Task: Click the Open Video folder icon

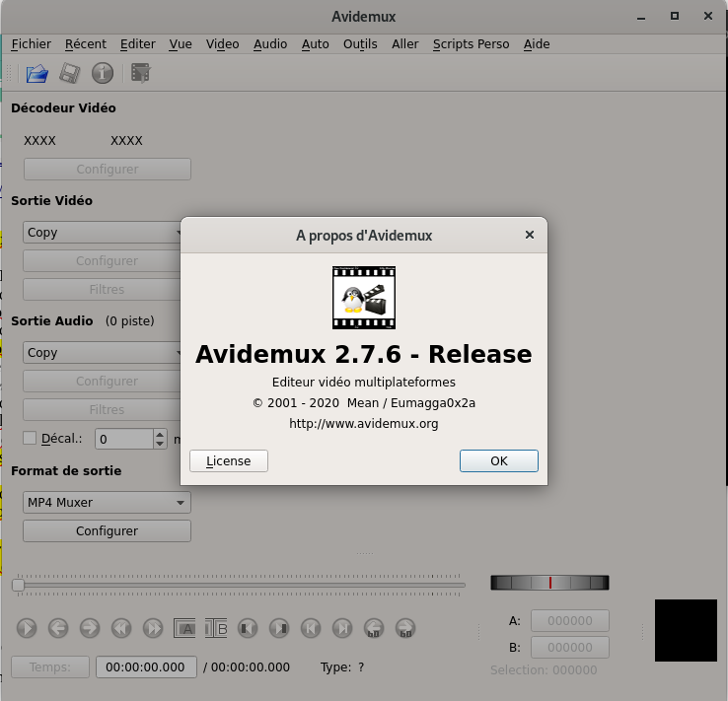Action: pyautogui.click(x=37, y=73)
